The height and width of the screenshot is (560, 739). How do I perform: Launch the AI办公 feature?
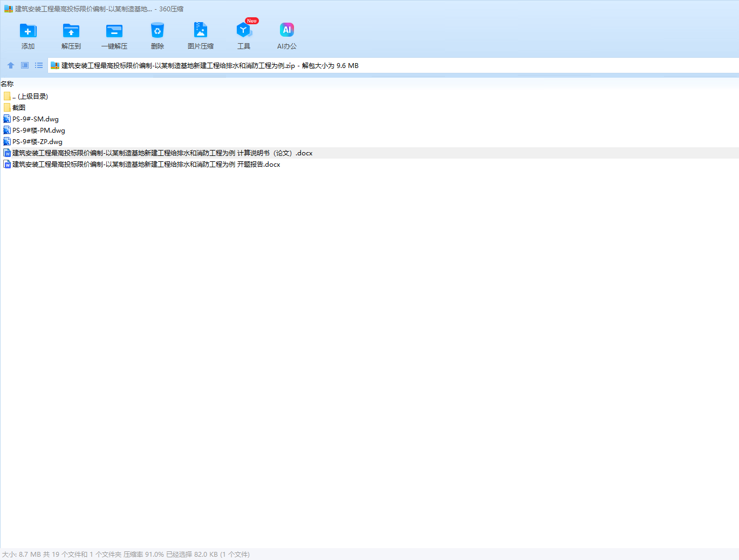[x=287, y=30]
